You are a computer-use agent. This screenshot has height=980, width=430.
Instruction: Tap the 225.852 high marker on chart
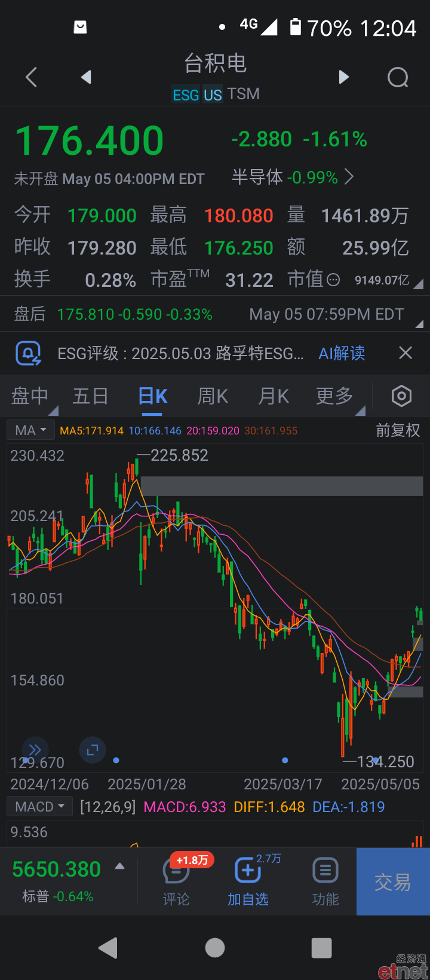click(179, 455)
